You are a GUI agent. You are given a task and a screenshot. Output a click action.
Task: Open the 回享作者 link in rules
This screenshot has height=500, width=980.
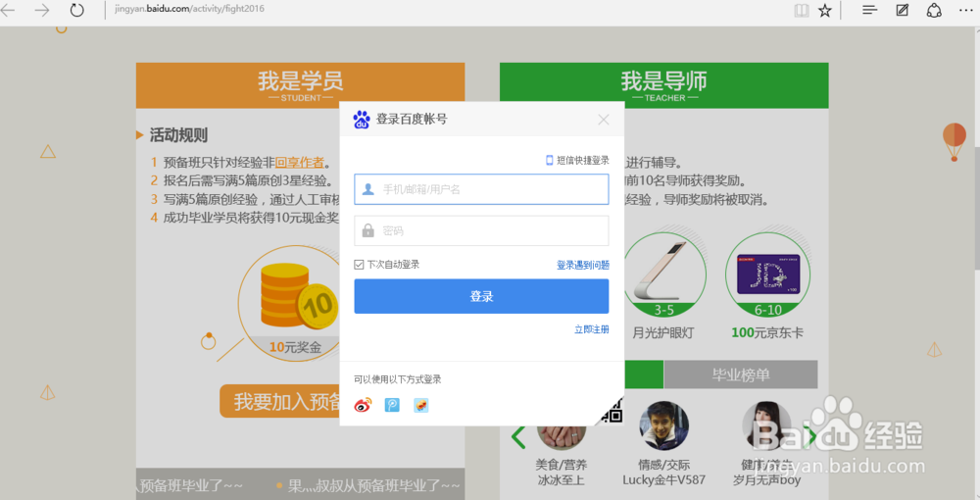(x=299, y=163)
